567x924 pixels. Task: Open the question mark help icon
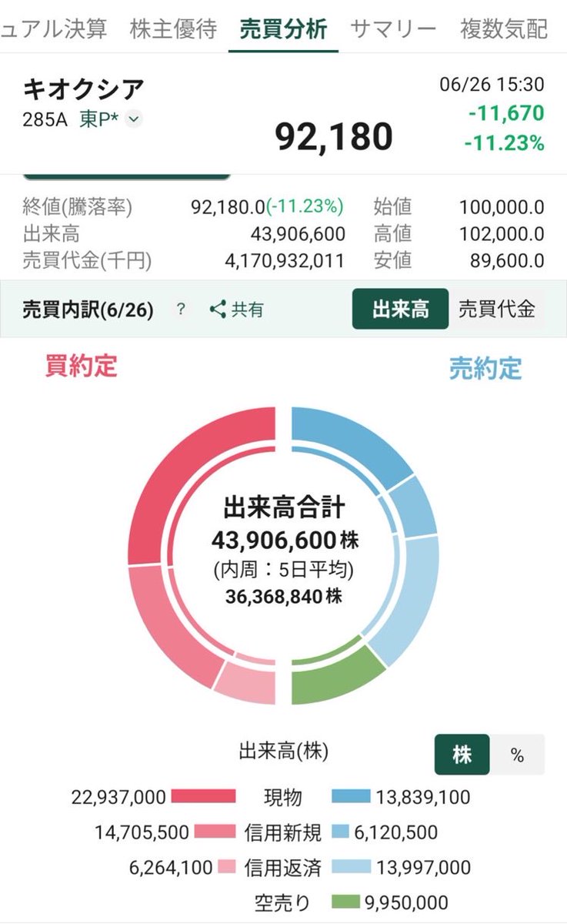[181, 310]
